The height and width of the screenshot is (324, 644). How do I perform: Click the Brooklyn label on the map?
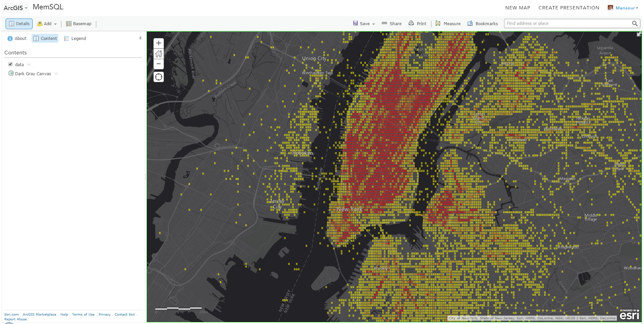click(382, 268)
